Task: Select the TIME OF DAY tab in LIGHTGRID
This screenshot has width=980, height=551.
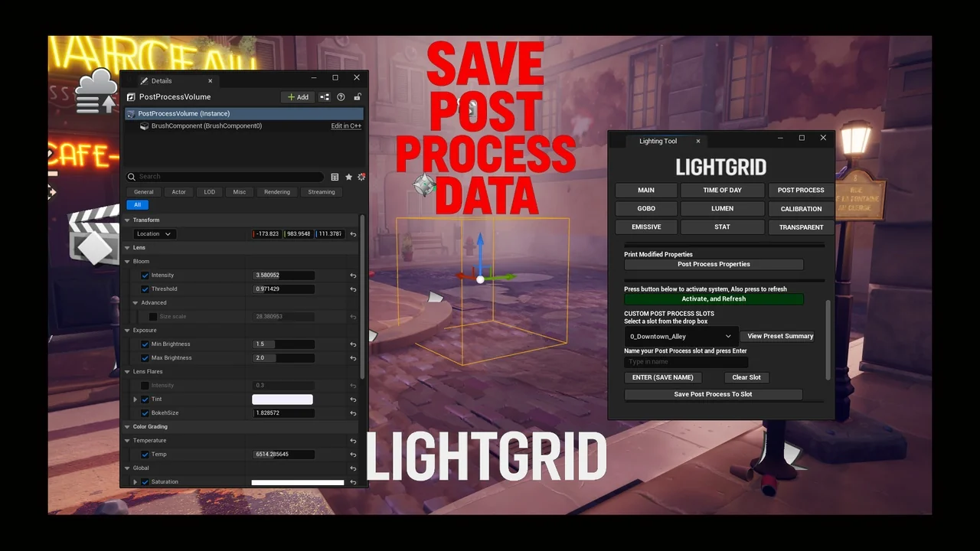Action: click(722, 190)
